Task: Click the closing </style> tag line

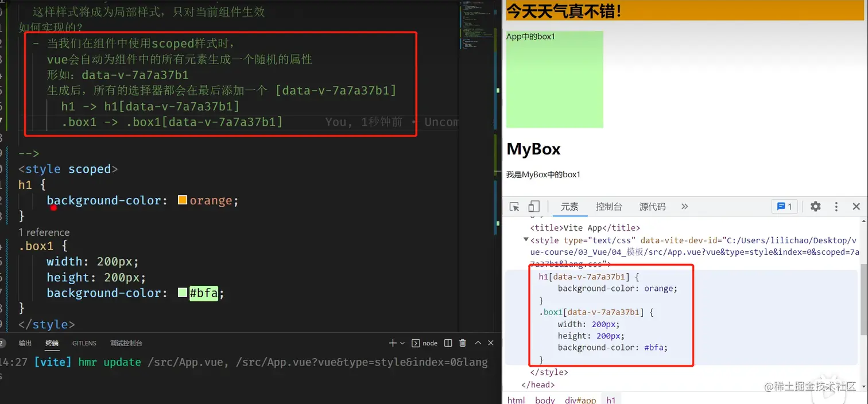Action: pos(549,372)
